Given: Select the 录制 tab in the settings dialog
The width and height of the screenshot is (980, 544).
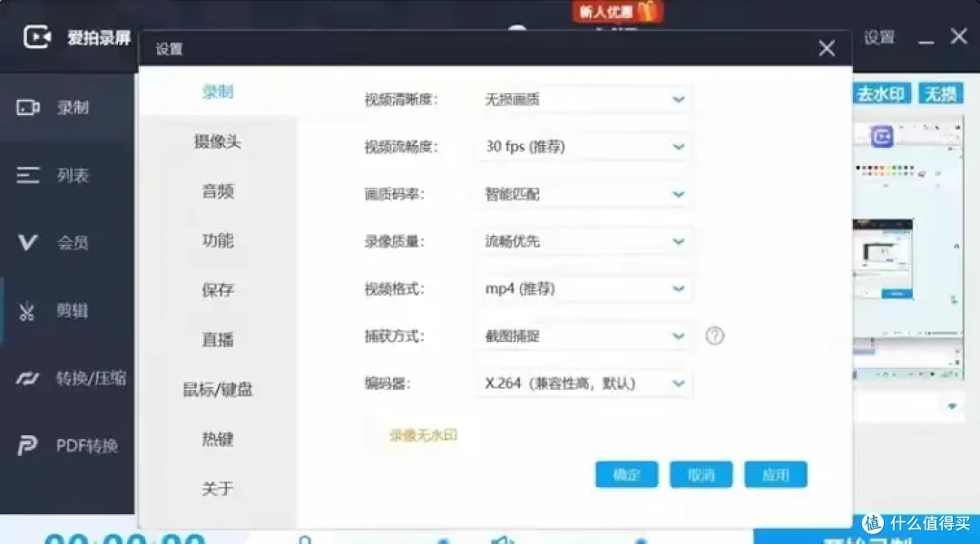Looking at the screenshot, I should coord(218,92).
